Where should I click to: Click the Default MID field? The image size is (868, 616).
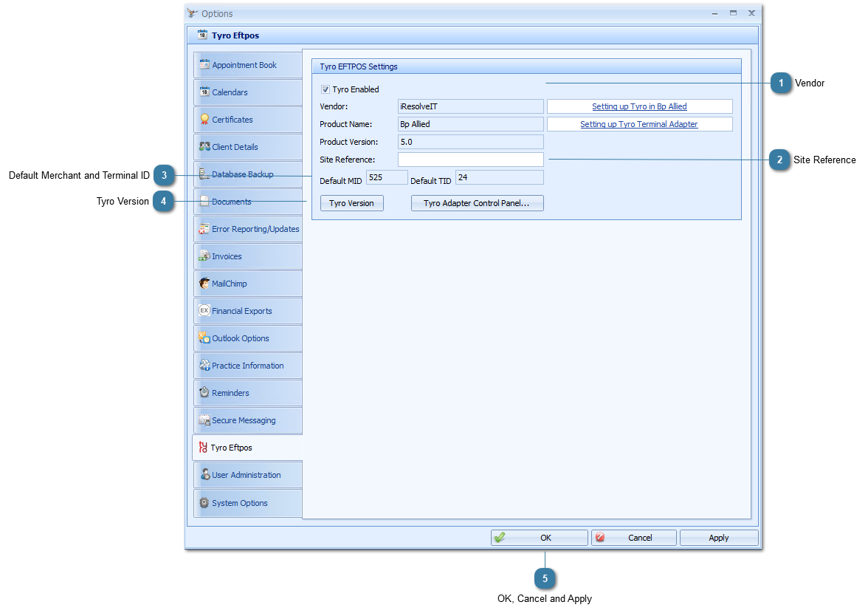point(387,177)
